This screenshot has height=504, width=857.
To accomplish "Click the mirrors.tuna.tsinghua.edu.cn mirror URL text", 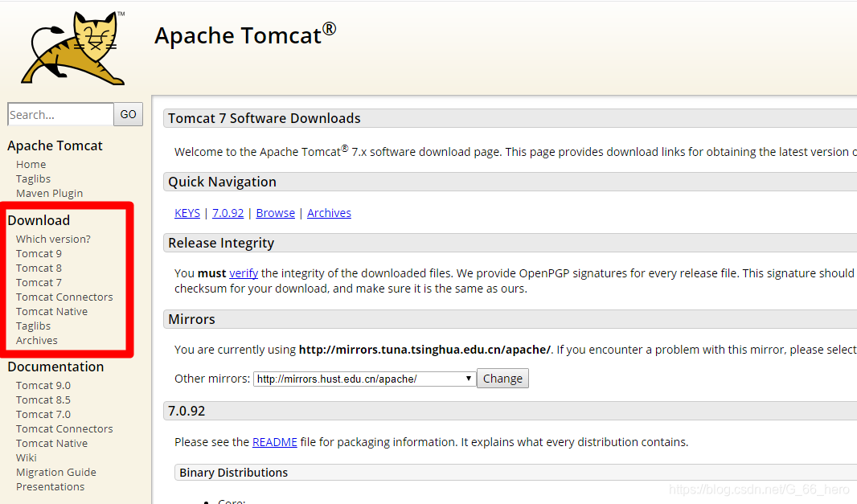I will (x=424, y=350).
